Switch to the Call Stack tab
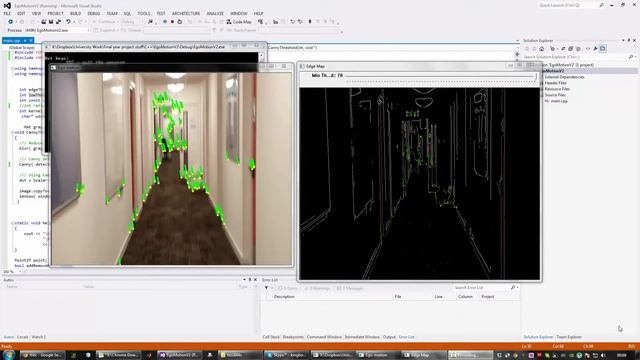The height and width of the screenshot is (360, 640). pos(271,337)
